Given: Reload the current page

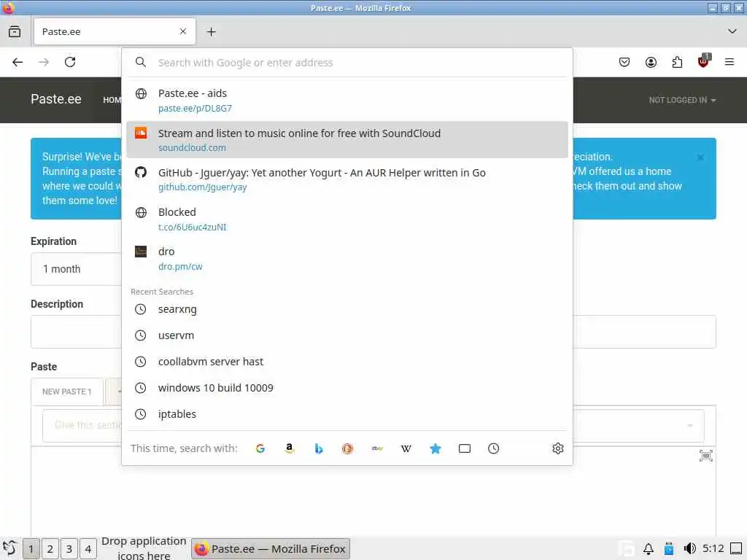Looking at the screenshot, I should coord(70,63).
